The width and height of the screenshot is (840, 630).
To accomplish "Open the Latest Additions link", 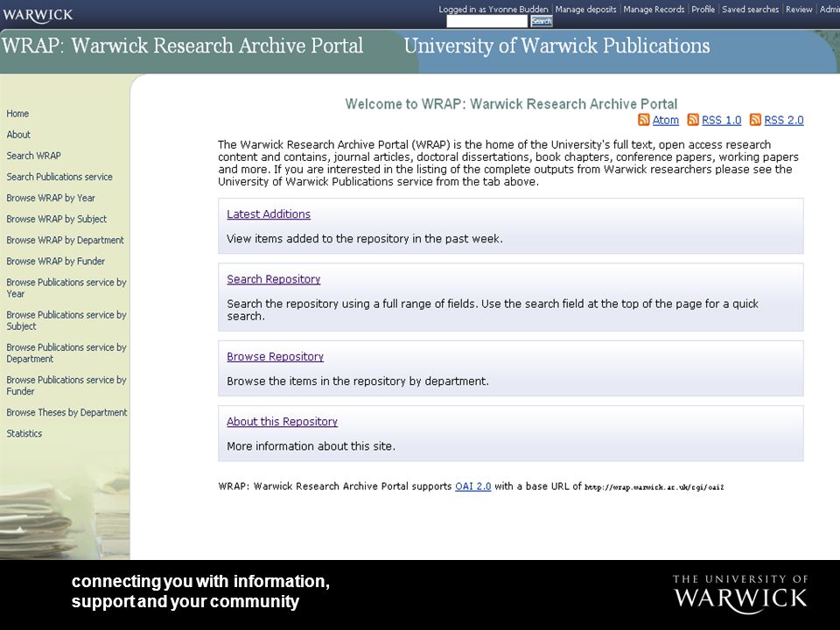I will pyautogui.click(x=269, y=213).
